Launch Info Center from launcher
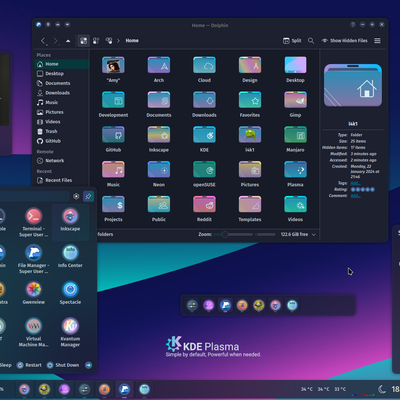The width and height of the screenshot is (400, 400). coord(70,257)
